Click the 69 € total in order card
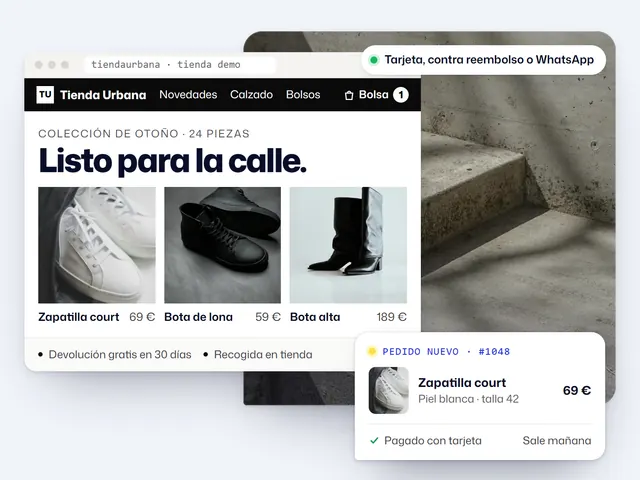The height and width of the screenshot is (480, 640). point(577,391)
